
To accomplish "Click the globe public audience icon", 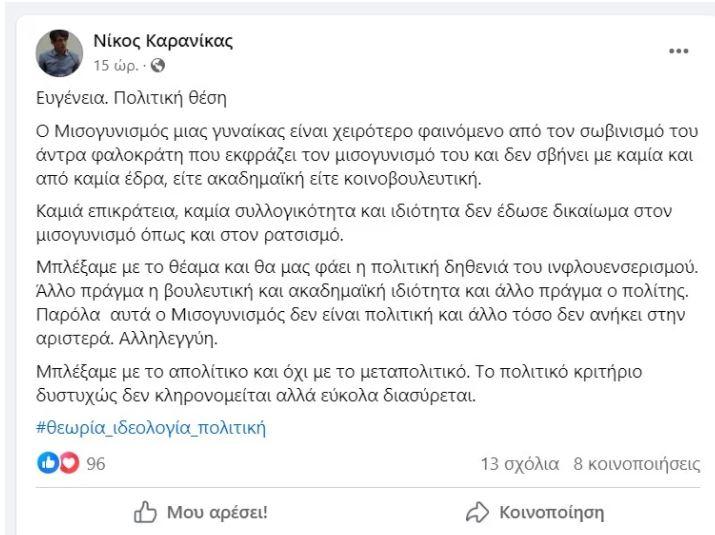I will point(157,66).
